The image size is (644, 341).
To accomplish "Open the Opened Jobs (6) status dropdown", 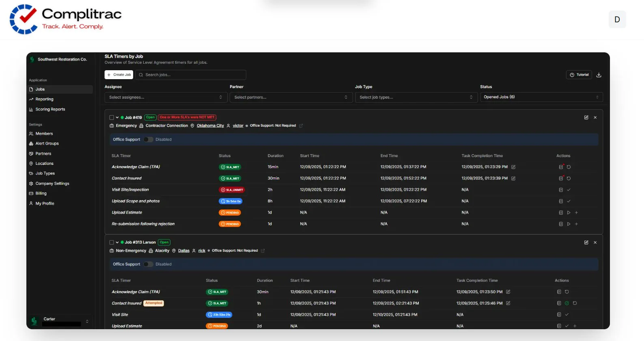I will (541, 97).
